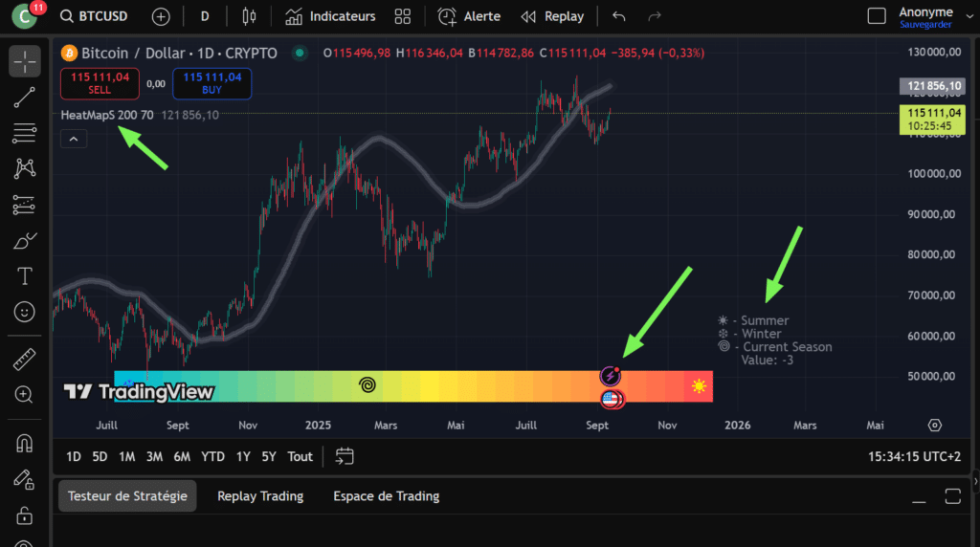Select the trend line drawing tool
The image size is (980, 547).
point(24,97)
